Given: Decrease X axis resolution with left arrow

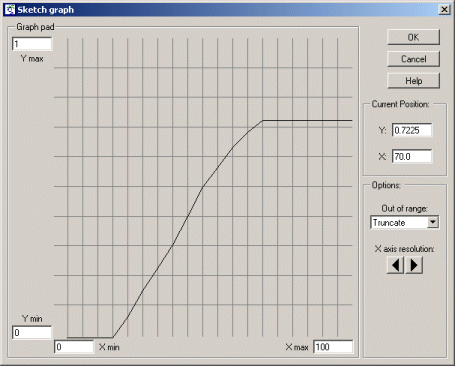Looking at the screenshot, I should pos(395,265).
